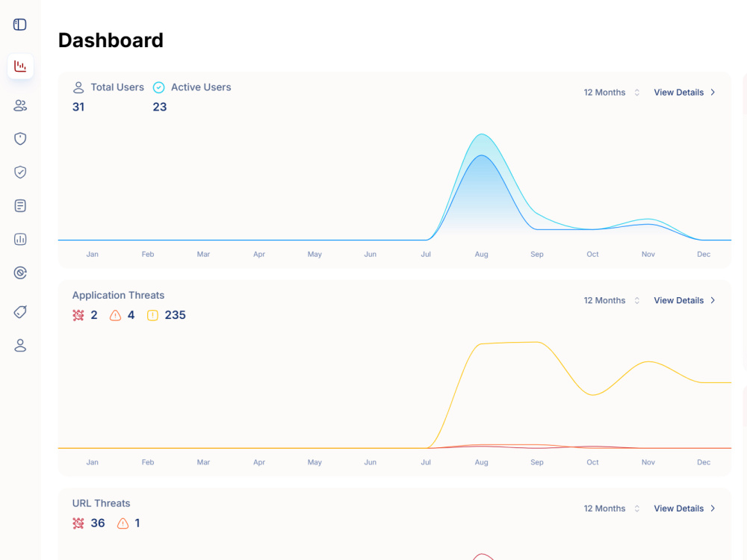Screen dimensions: 747x560
Task: Toggle the Active Users legend item
Action: click(x=192, y=87)
